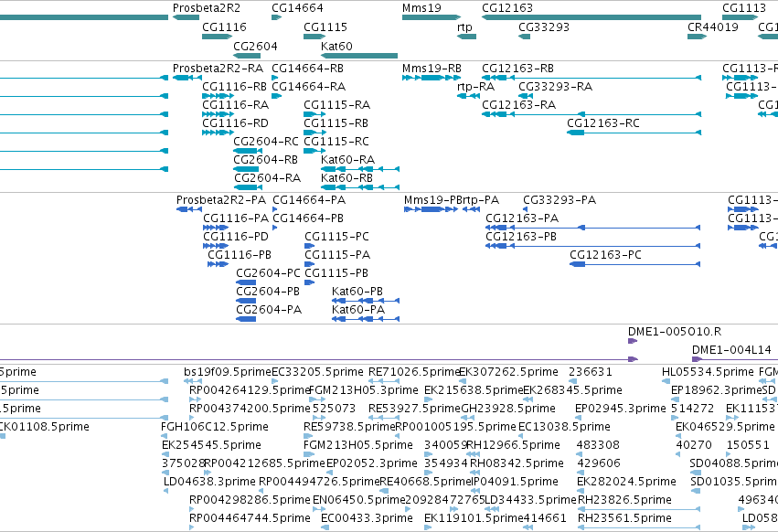
Task: Select the GH23928.5prime EST label
Action: pyautogui.click(x=508, y=409)
